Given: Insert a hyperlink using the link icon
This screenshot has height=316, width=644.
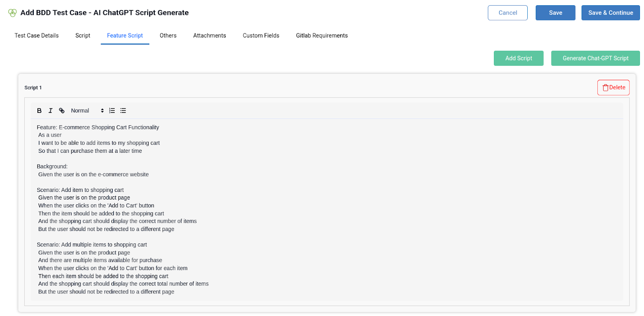Looking at the screenshot, I should (62, 110).
